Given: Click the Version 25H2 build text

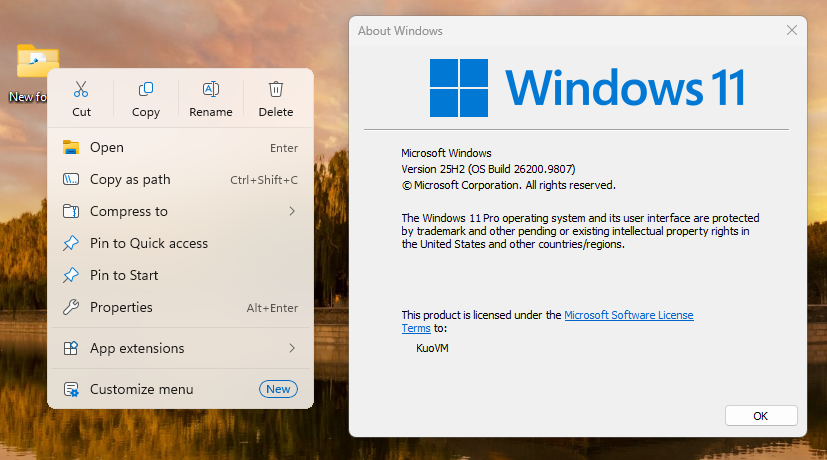Looking at the screenshot, I should click(x=488, y=169).
